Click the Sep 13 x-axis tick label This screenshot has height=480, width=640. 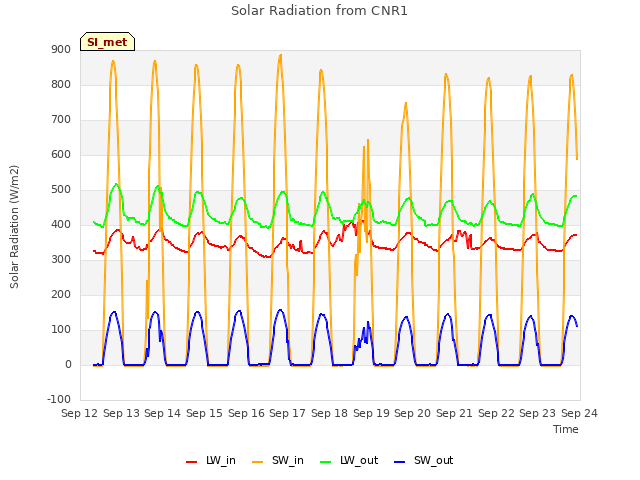coord(121,413)
